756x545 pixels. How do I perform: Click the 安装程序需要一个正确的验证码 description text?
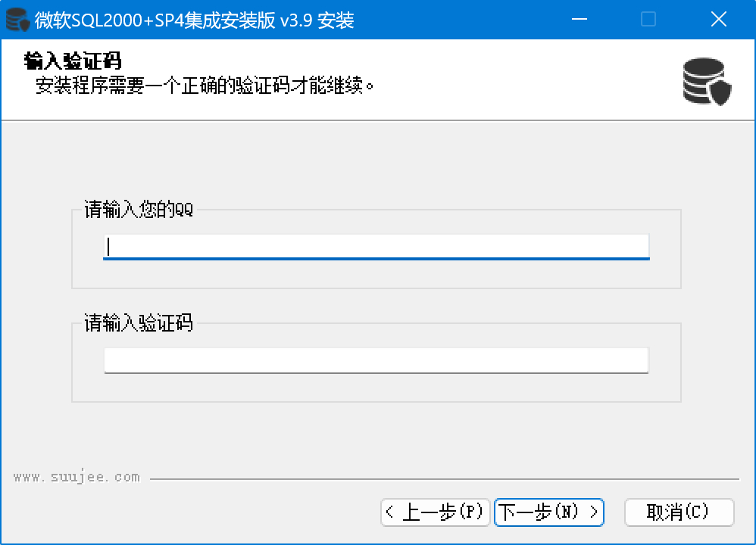point(205,86)
